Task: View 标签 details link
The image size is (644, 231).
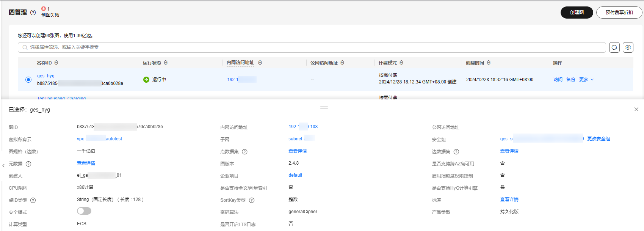Action: coord(509,200)
